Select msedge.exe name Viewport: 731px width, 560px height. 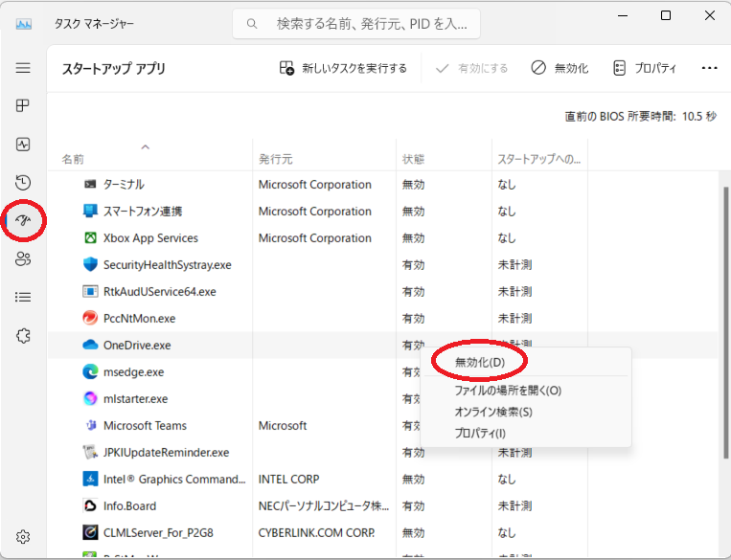pos(134,372)
